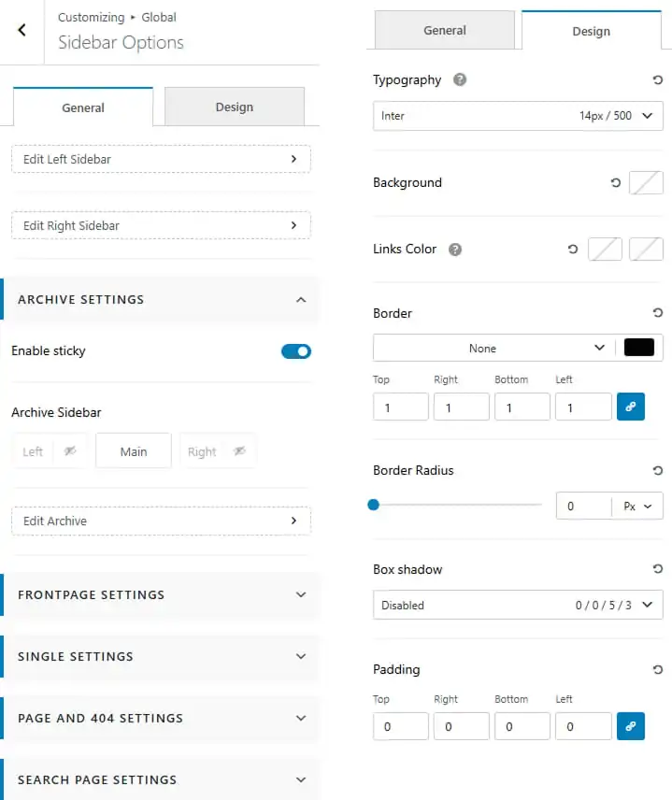Toggle the Padding link values icon
Image resolution: width=672 pixels, height=800 pixels.
(630, 726)
